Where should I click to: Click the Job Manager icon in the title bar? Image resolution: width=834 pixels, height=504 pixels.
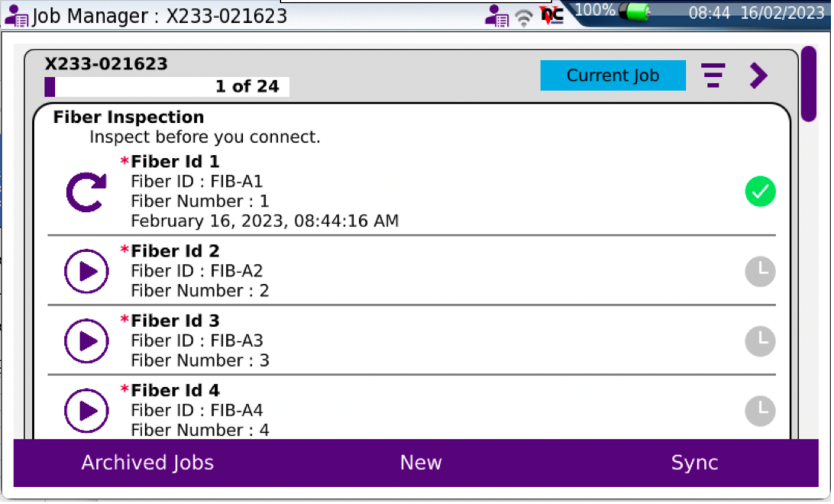[x=16, y=16]
